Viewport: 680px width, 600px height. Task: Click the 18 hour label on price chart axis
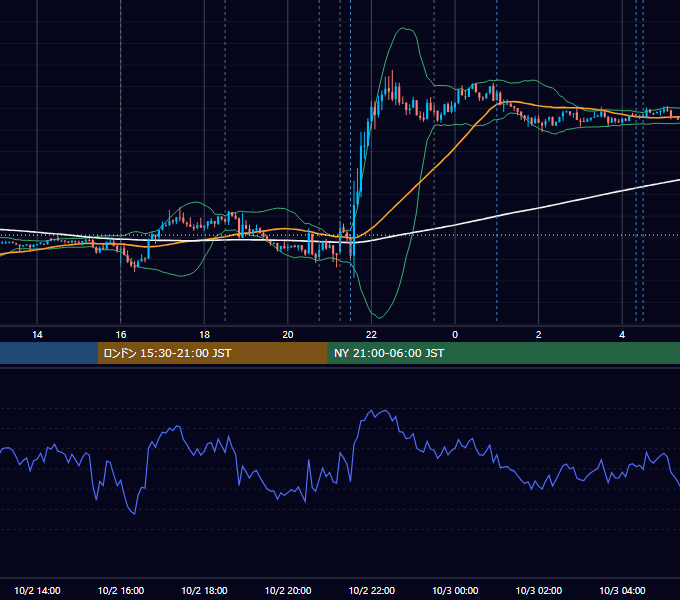(204, 335)
